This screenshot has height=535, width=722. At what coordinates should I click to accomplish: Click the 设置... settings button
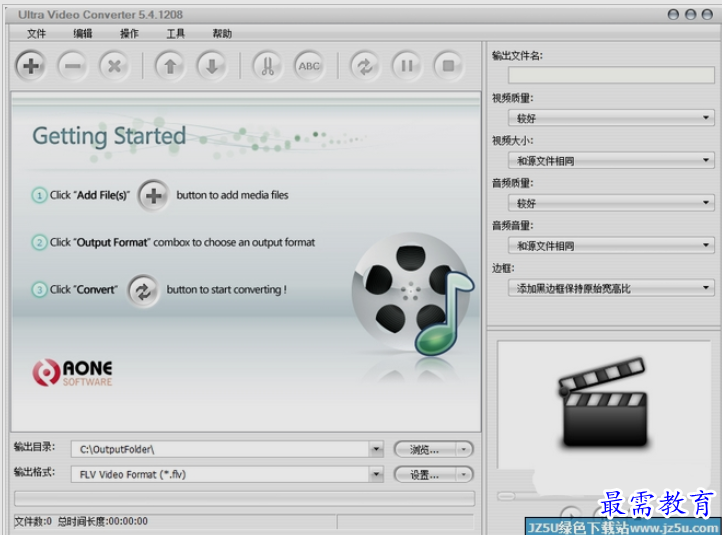pos(425,474)
